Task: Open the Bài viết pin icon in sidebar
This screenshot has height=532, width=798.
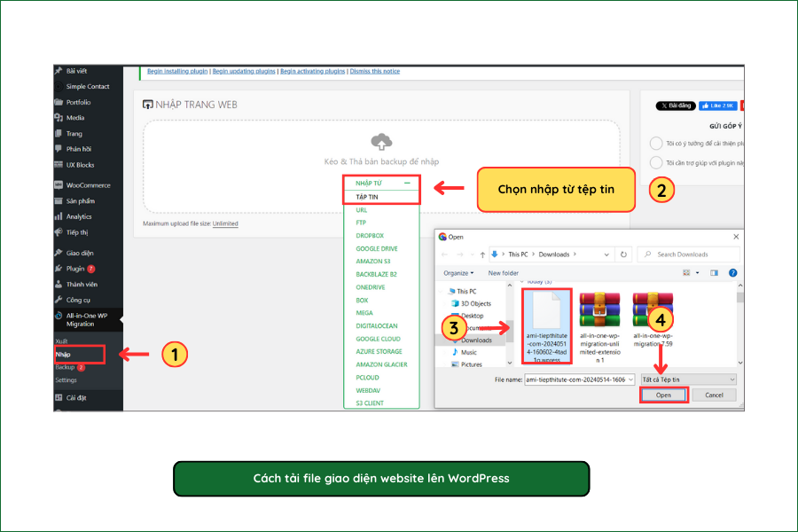Action: (59, 71)
